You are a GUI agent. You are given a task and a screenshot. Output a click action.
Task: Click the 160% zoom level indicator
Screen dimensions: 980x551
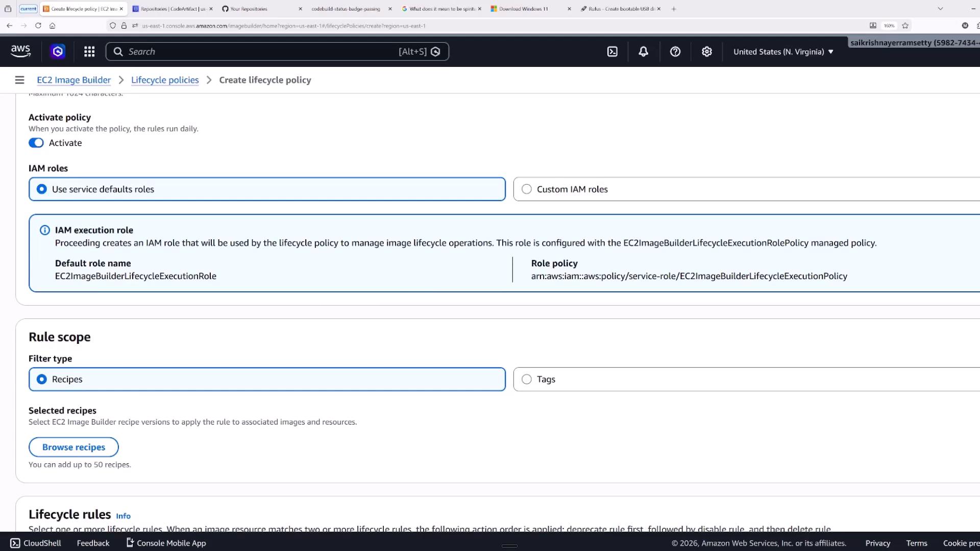[889, 26]
